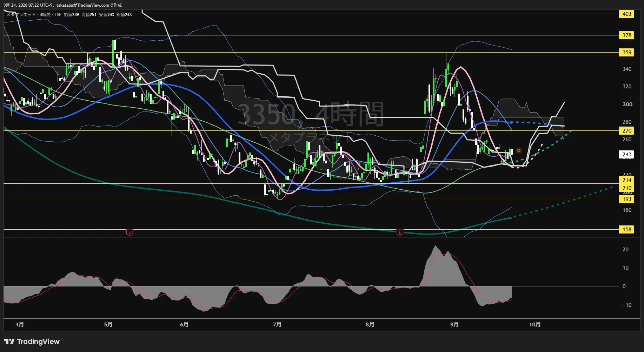Click the 8月 label on time axis

click(x=370, y=325)
